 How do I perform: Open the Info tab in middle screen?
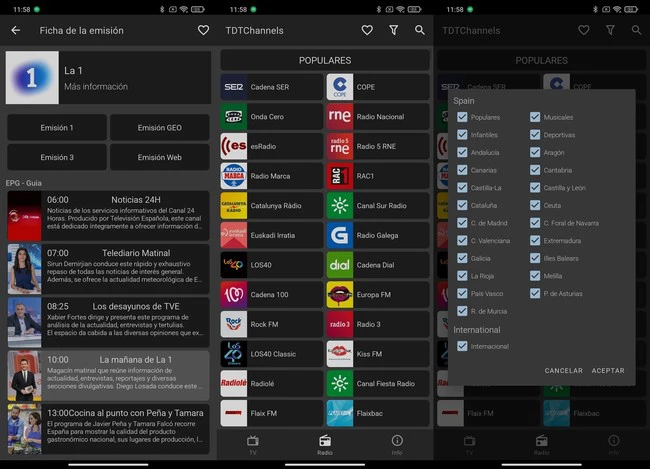coord(397,445)
